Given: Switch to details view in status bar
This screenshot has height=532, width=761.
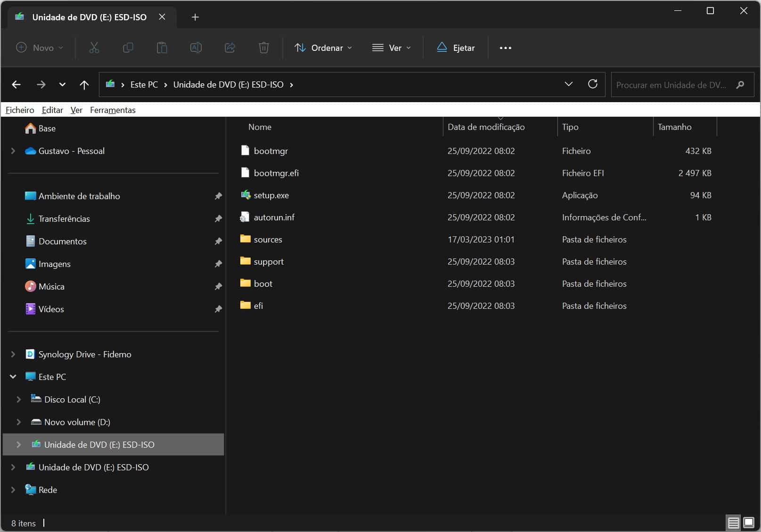Looking at the screenshot, I should point(733,523).
